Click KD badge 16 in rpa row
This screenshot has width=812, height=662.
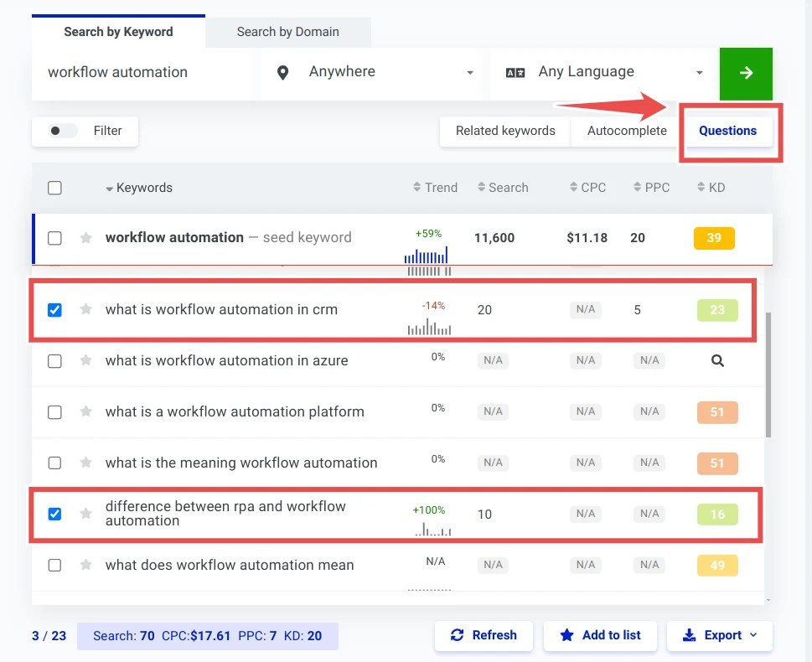click(x=717, y=514)
